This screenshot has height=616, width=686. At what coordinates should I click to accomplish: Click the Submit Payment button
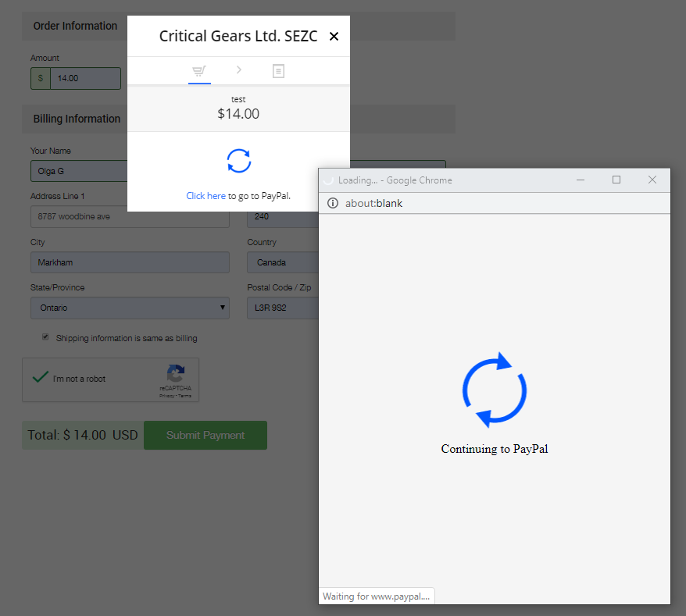pos(205,436)
